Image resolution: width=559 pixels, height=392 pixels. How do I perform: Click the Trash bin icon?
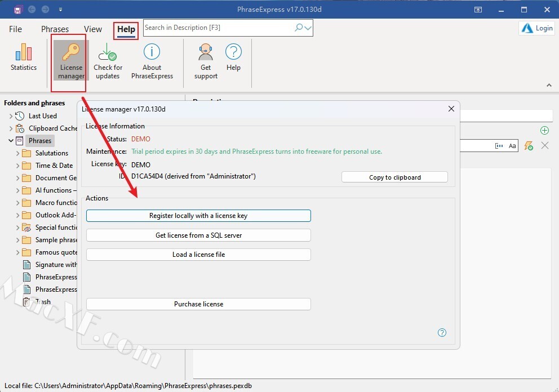click(26, 302)
